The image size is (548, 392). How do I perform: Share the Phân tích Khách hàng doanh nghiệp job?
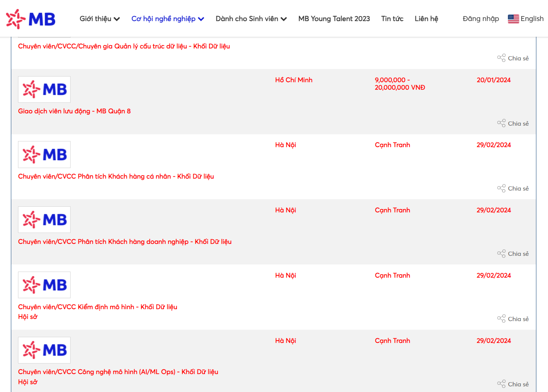pyautogui.click(x=513, y=254)
